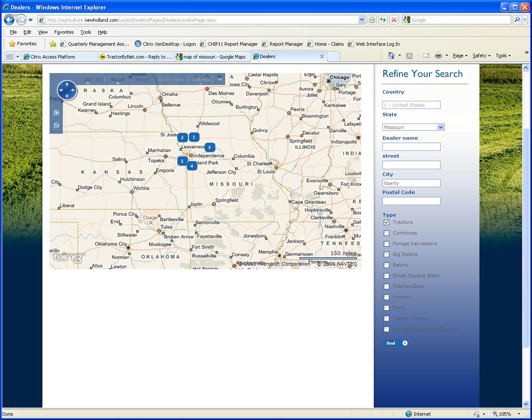Image resolution: width=532 pixels, height=420 pixels.
Task: Switch map to 3D mode
Action: (99, 79)
